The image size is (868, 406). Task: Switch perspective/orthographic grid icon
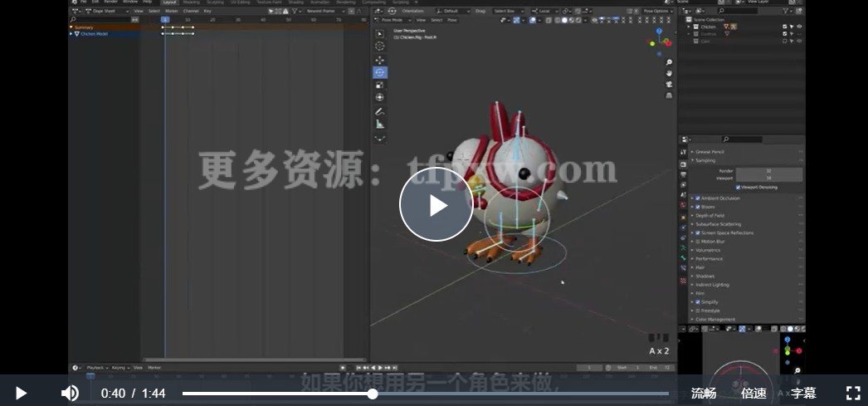click(669, 95)
